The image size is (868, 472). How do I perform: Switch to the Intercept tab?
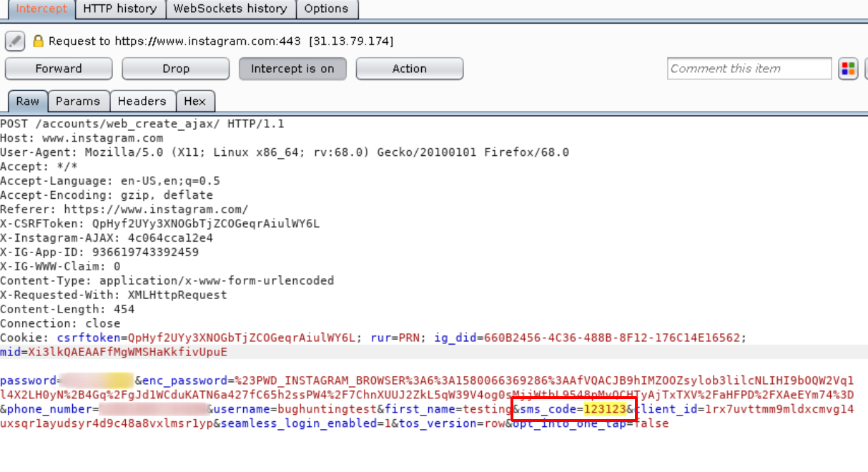[41, 9]
